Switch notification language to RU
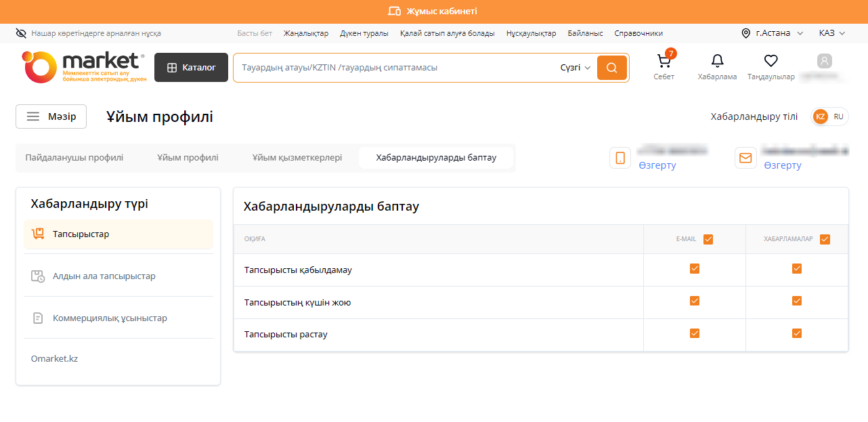The height and width of the screenshot is (422, 868). pyautogui.click(x=838, y=117)
